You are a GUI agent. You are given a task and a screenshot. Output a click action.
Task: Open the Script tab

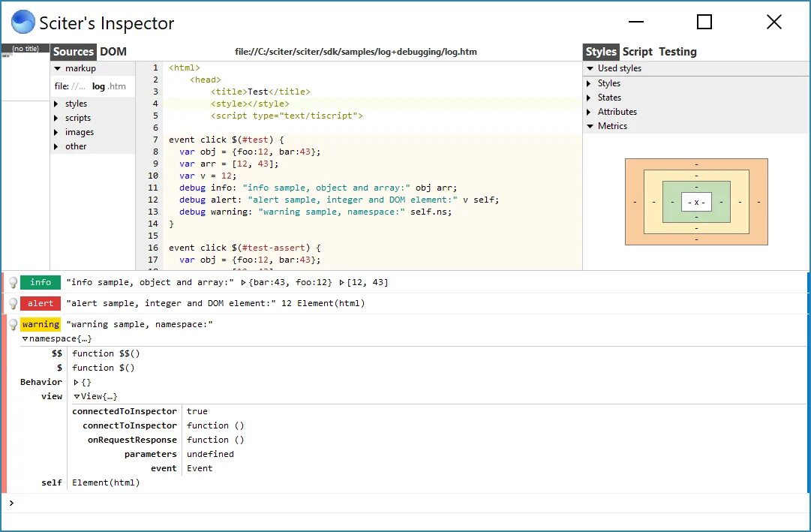coord(637,52)
